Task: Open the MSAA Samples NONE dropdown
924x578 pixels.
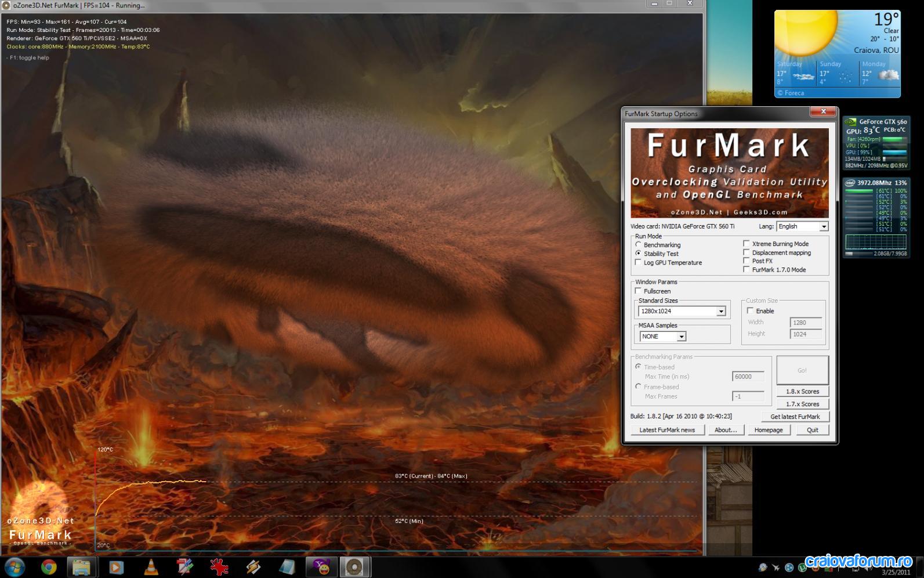Action: coord(663,336)
